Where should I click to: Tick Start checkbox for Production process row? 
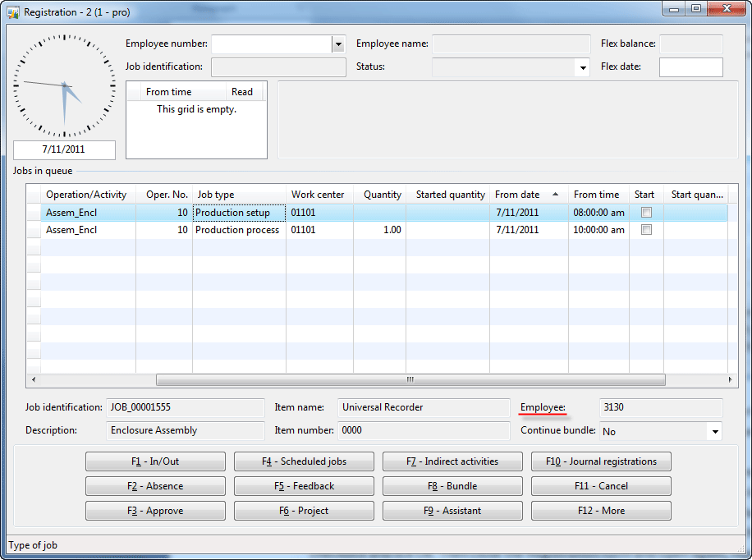point(646,230)
